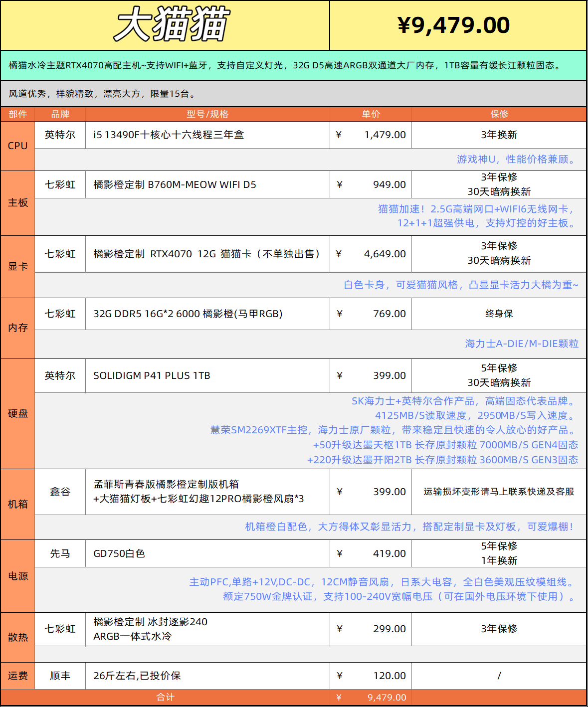Click the +50升级达墨天枢1TB upgrade line

click(x=445, y=445)
